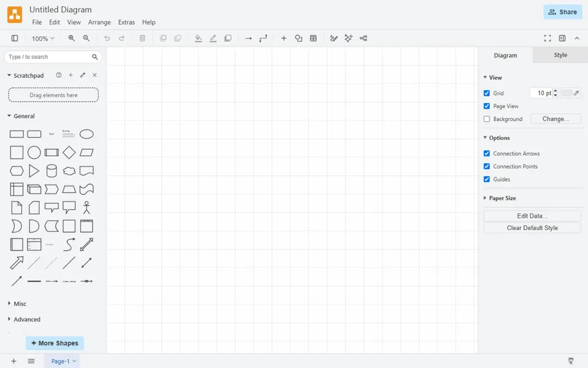Open the shapes insert icon
The width and height of the screenshot is (588, 368).
coord(298,38)
